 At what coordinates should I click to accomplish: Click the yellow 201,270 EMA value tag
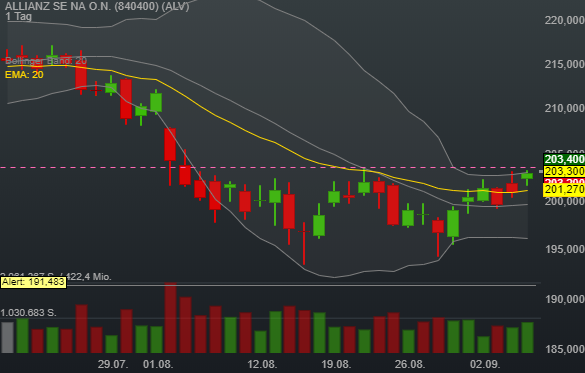564,189
